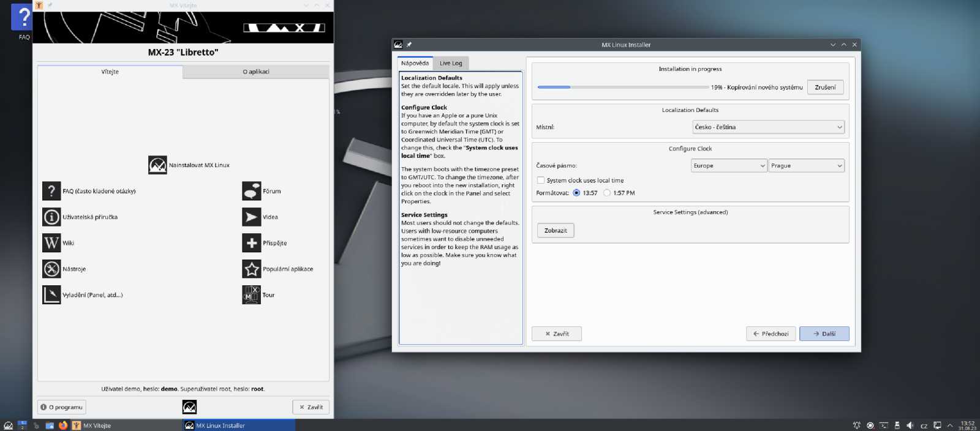The height and width of the screenshot is (431, 980).
Task: Click Zavřít in the MX Linux Installer
Action: pyautogui.click(x=556, y=334)
